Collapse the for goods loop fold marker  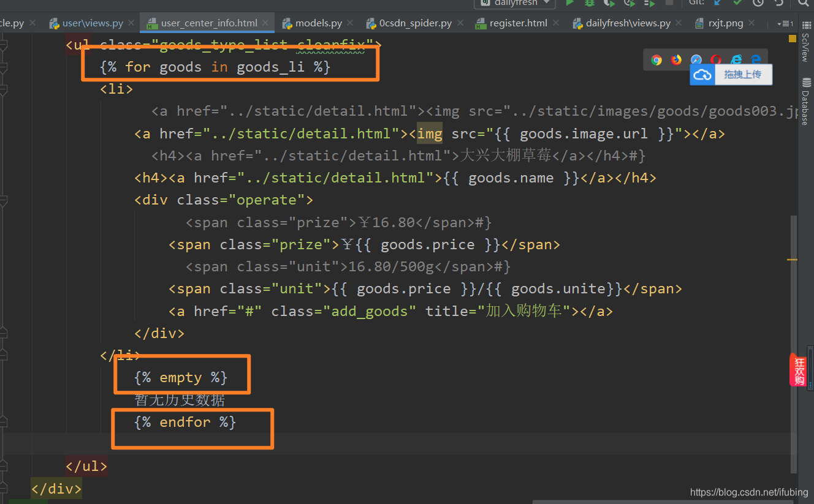(3, 67)
